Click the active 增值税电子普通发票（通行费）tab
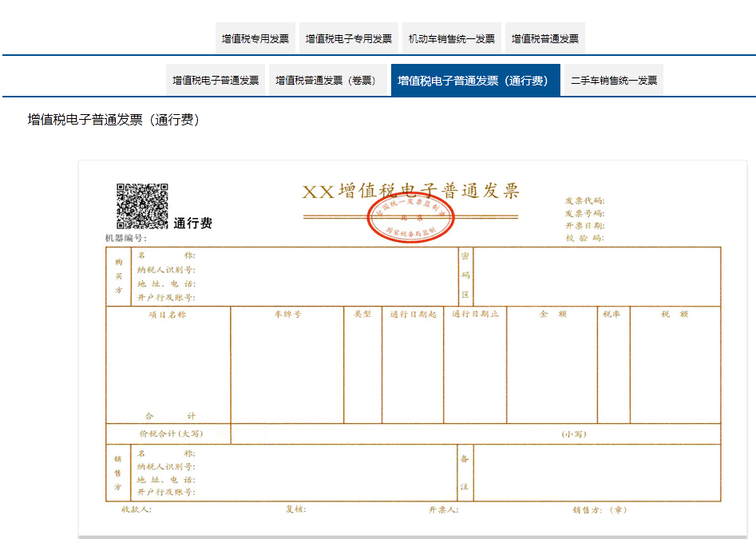This screenshot has width=756, height=539. 475,80
